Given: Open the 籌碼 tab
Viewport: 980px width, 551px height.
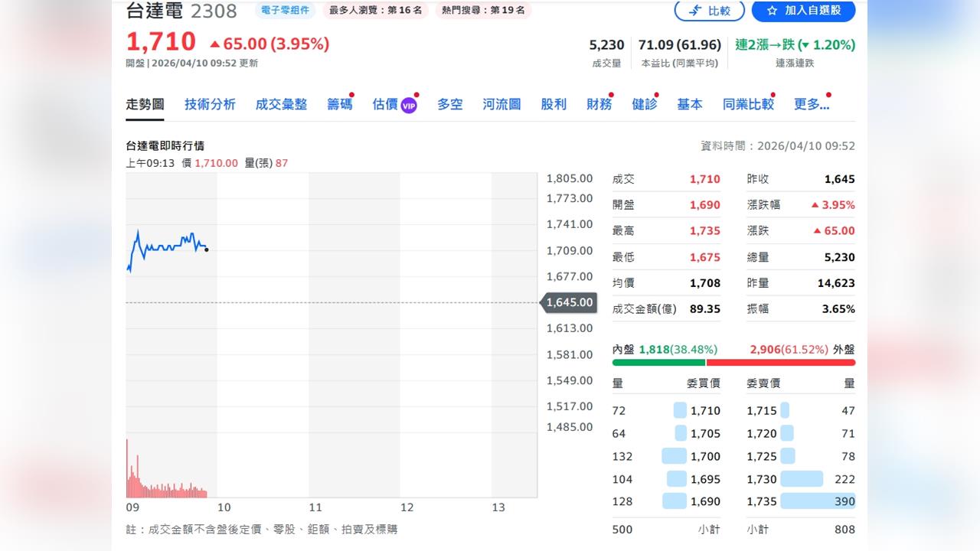Looking at the screenshot, I should pyautogui.click(x=339, y=104).
